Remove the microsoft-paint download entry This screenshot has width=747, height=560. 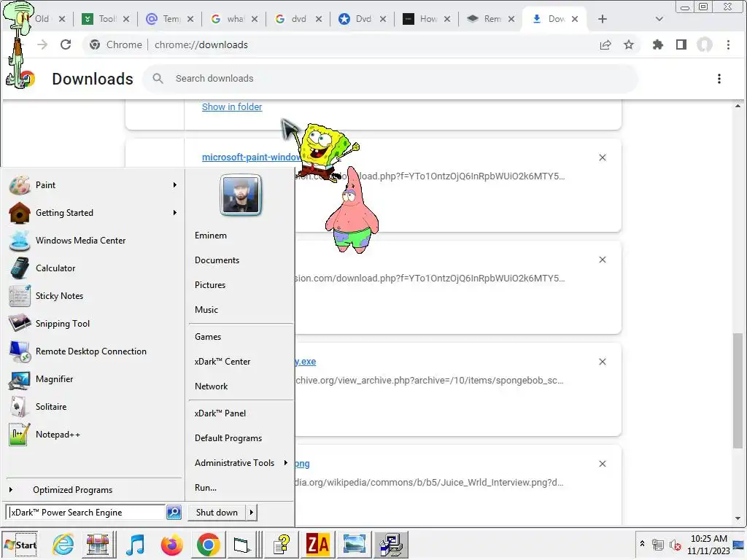(602, 157)
